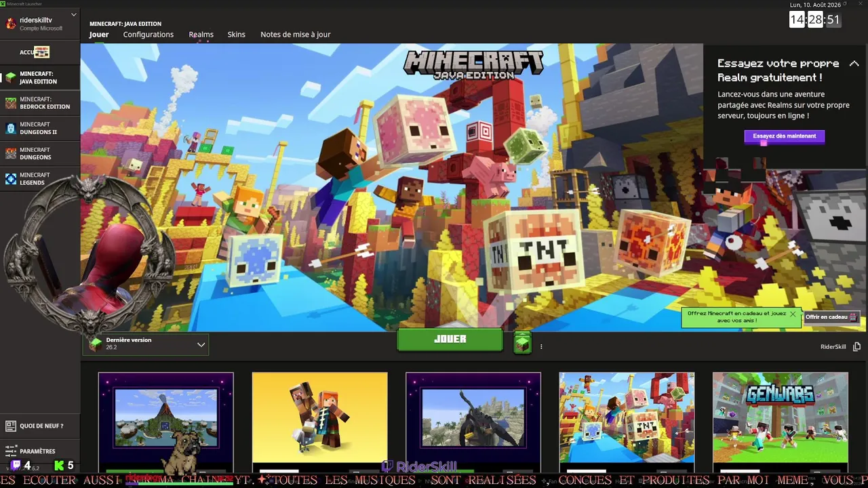Open the Notes de mise à jour tab

click(296, 35)
